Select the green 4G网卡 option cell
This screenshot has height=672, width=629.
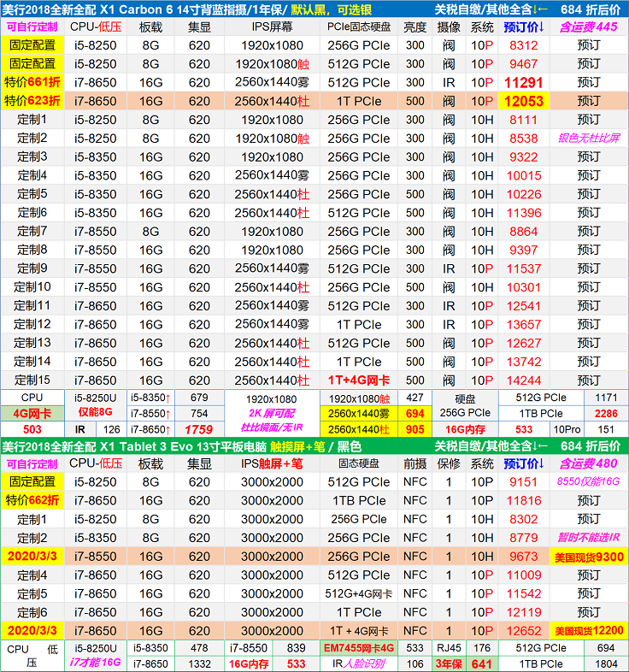32,413
